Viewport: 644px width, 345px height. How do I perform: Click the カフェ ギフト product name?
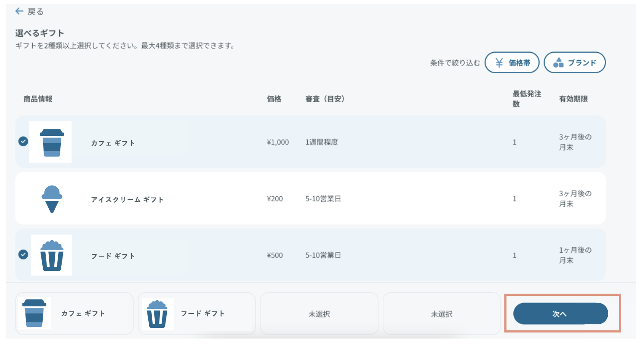coord(113,143)
